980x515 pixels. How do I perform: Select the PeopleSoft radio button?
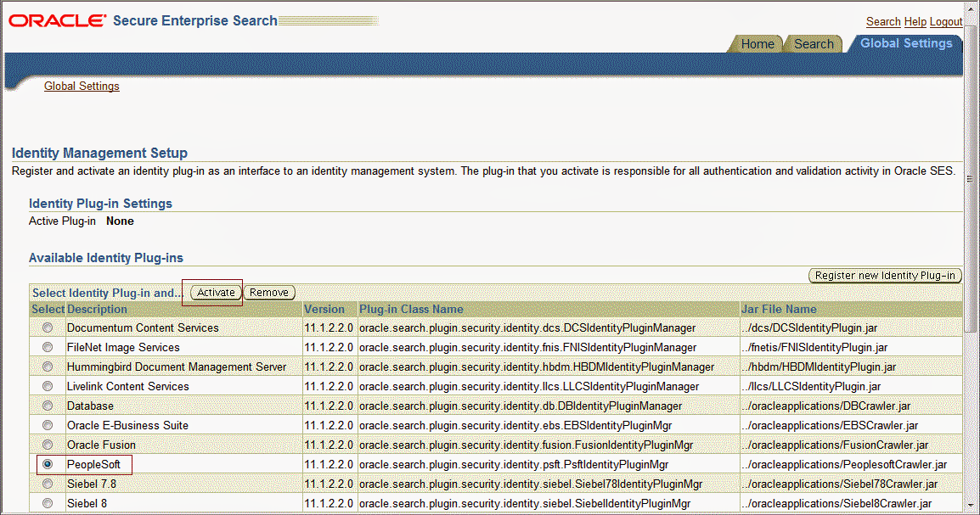[48, 464]
